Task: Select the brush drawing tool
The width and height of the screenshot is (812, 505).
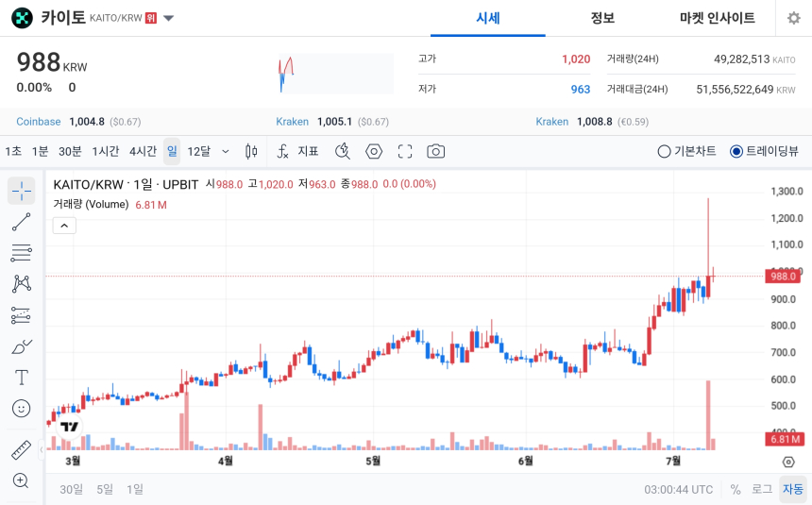Action: [x=21, y=346]
